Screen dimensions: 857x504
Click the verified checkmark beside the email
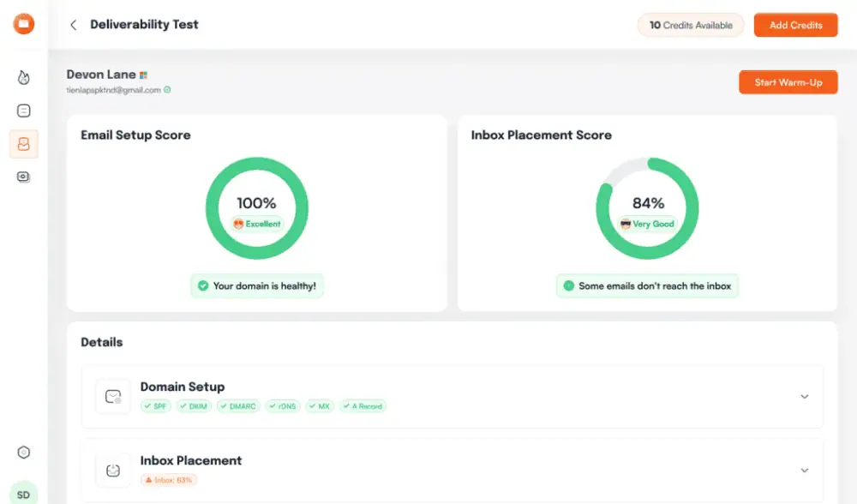click(x=167, y=90)
